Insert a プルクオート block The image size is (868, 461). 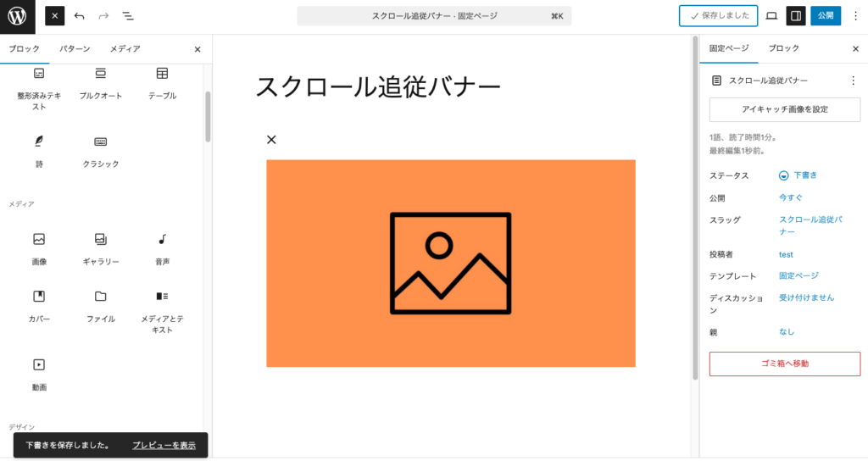pyautogui.click(x=100, y=84)
